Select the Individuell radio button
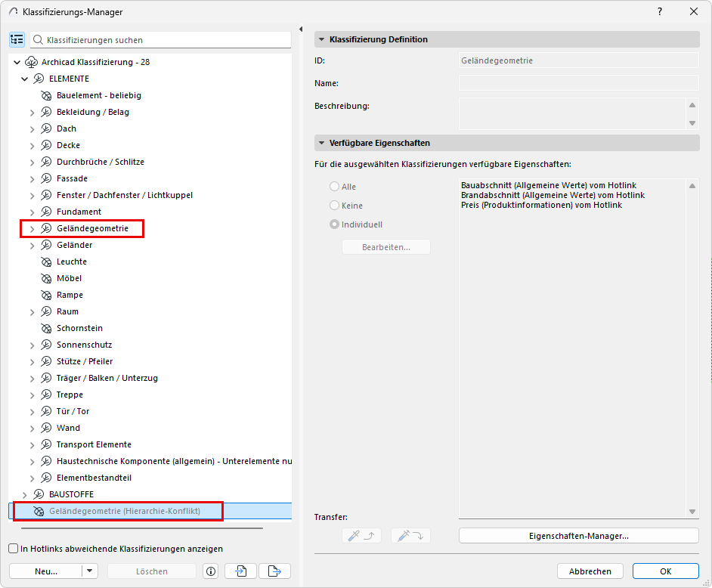Screen dimensions: 712x588 pos(334,224)
